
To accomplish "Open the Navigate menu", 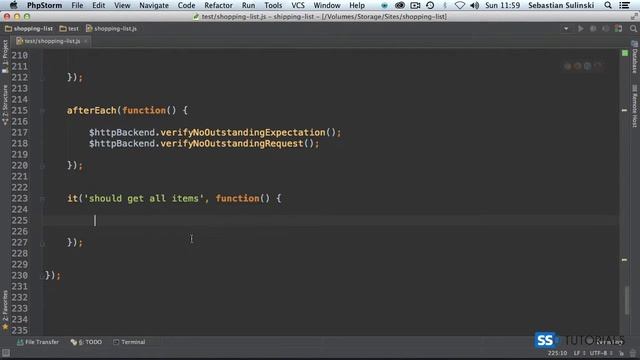I will coord(154,5).
